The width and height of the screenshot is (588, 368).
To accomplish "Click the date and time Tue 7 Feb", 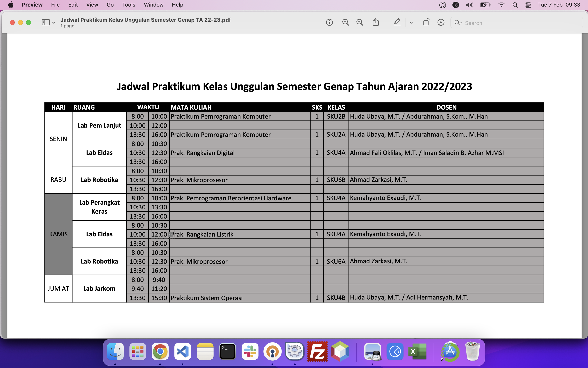I will coord(559,5).
